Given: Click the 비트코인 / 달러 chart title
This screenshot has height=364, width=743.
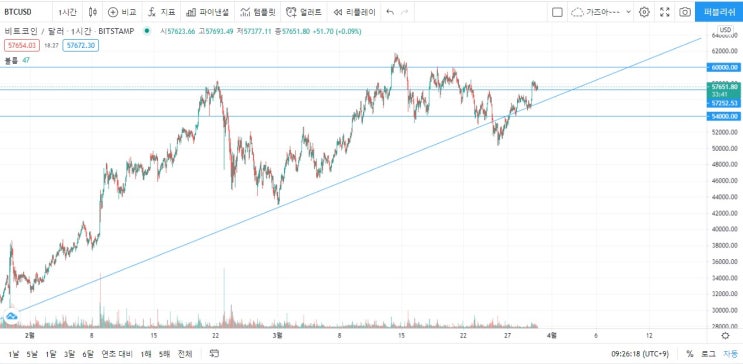Looking at the screenshot, I should coord(70,31).
